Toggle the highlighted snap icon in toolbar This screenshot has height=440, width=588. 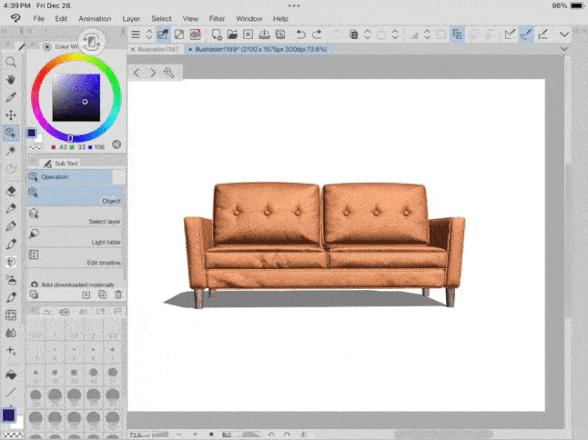pyautogui.click(x=526, y=35)
